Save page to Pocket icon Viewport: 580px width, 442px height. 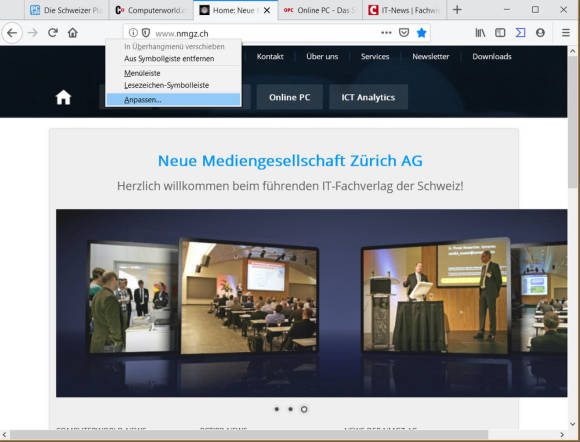[x=404, y=33]
